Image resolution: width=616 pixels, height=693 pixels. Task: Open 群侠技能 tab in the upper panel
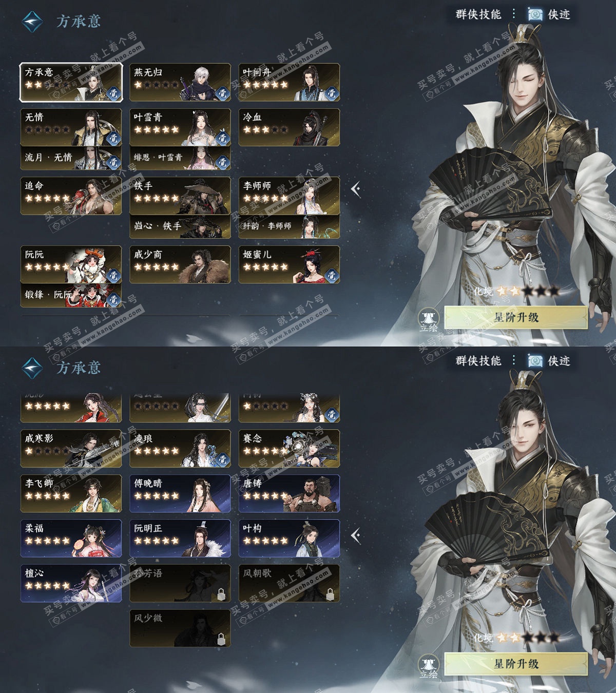[478, 14]
